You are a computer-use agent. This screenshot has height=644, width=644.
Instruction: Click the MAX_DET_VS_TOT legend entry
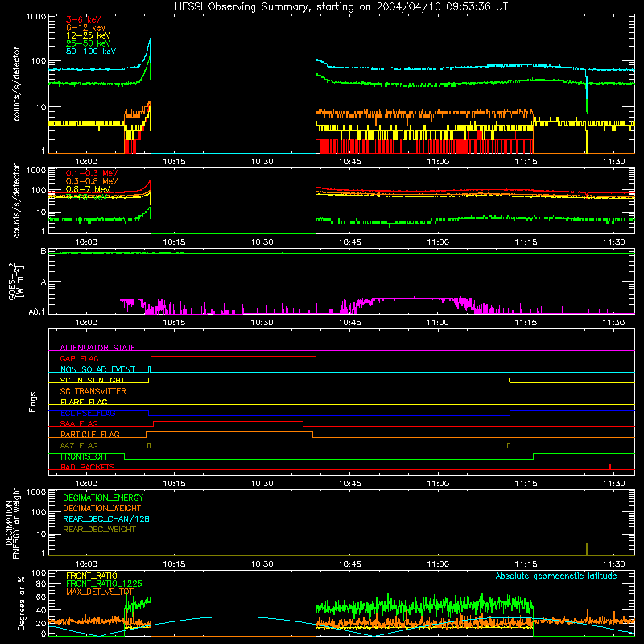click(100, 592)
